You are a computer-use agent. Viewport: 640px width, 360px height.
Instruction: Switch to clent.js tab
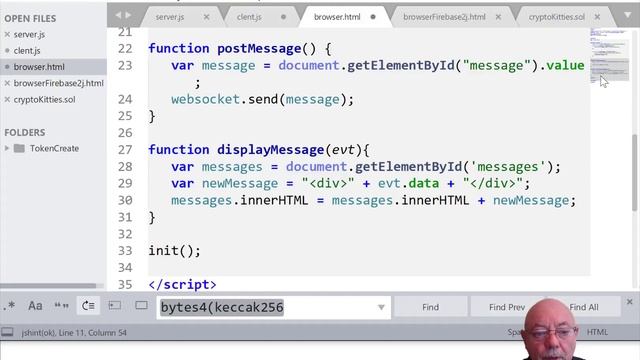(249, 17)
